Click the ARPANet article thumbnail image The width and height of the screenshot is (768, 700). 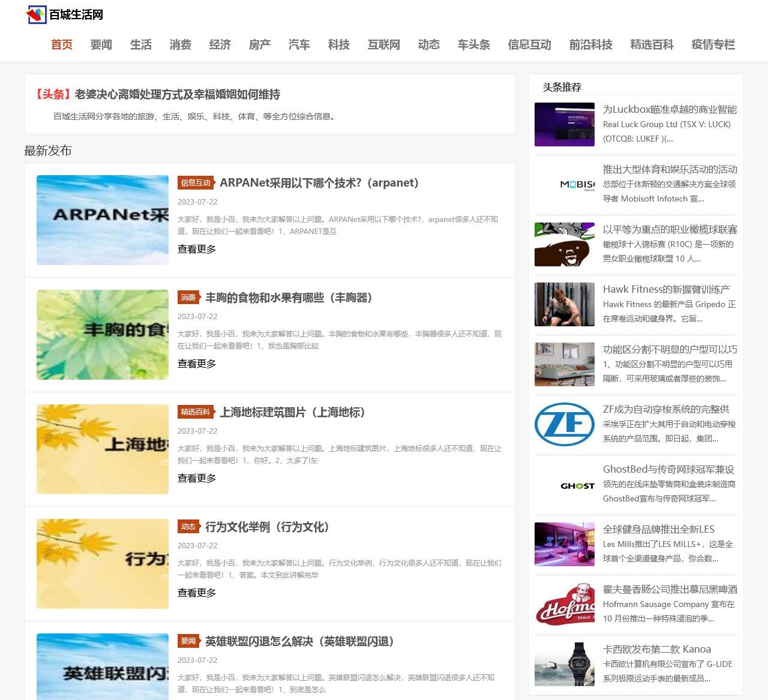click(103, 220)
